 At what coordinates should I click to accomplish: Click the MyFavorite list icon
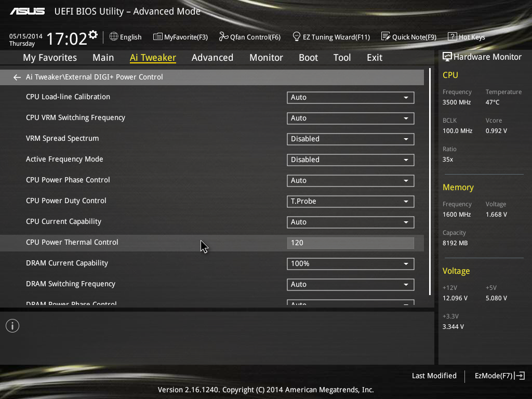pos(157,37)
